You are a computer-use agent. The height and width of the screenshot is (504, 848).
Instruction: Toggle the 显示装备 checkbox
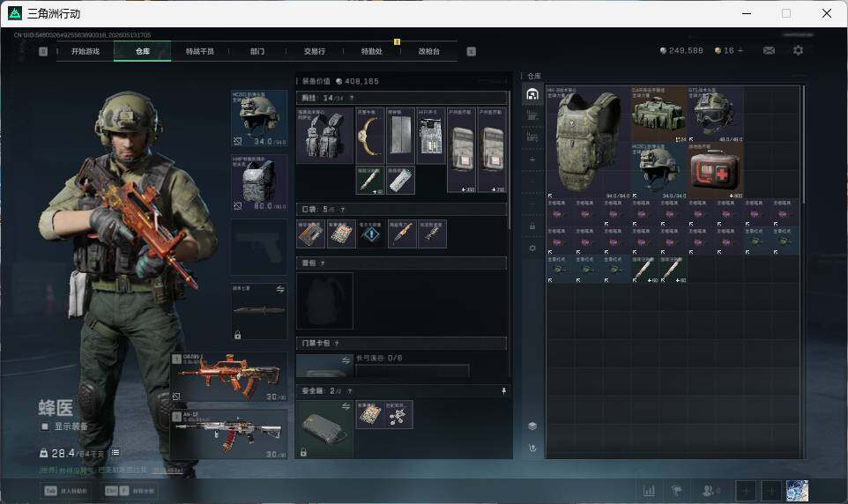[45, 426]
